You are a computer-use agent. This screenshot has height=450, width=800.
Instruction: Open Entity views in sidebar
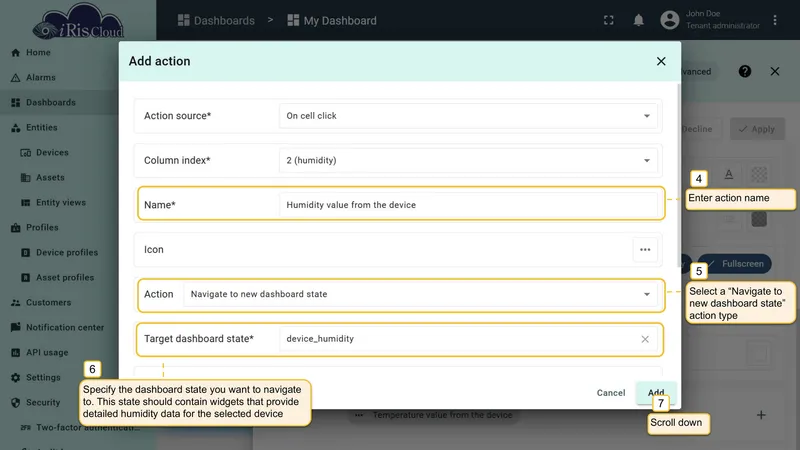pyautogui.click(x=61, y=203)
